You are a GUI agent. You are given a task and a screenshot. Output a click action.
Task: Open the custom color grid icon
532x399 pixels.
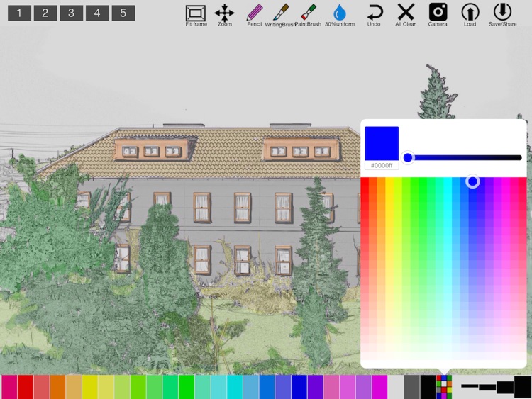[x=444, y=387]
